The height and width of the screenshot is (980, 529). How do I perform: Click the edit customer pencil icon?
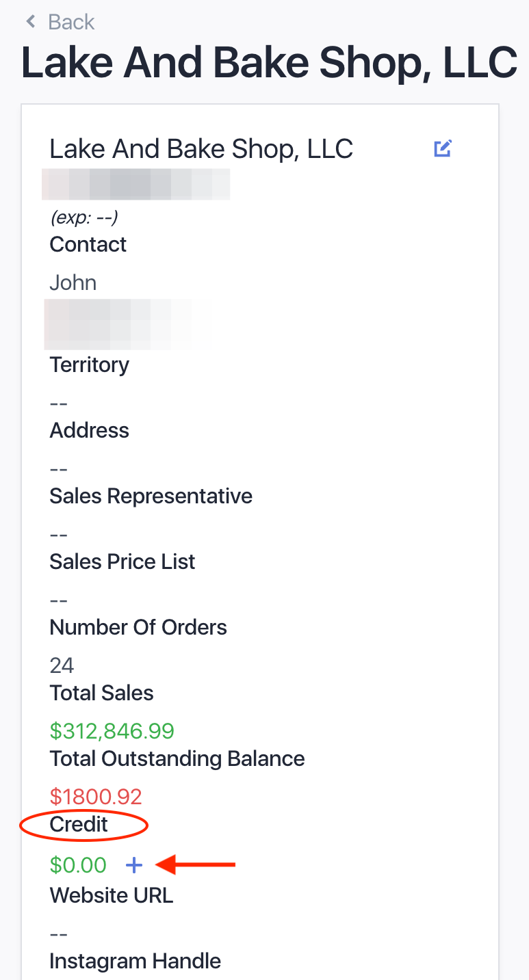tap(443, 148)
